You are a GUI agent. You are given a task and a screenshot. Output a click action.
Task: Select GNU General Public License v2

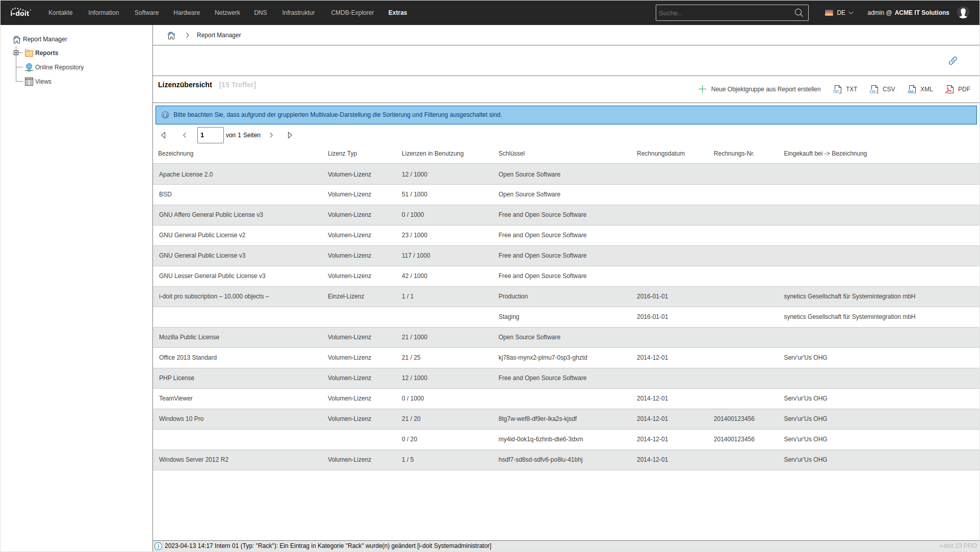(566, 235)
